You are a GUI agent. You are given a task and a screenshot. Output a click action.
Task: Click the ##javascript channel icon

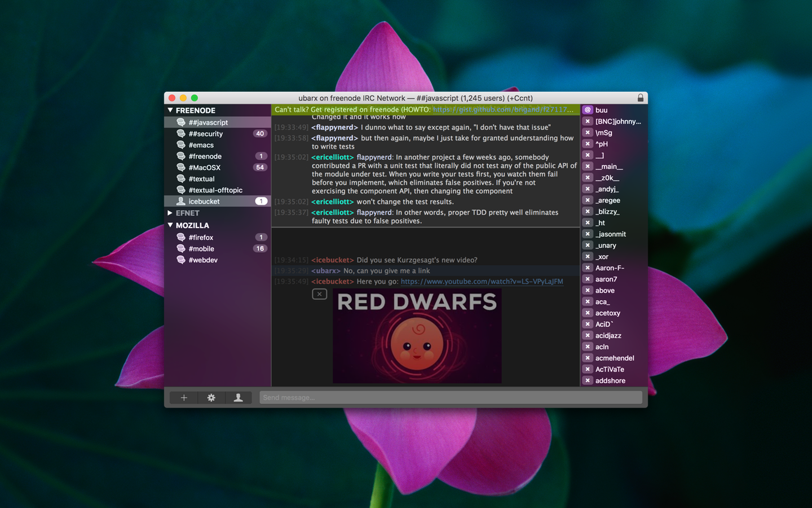181,122
